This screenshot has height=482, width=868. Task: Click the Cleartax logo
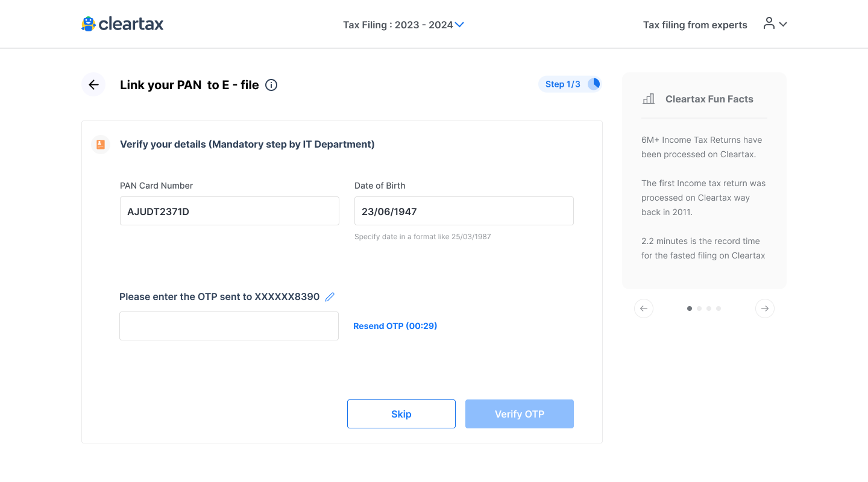click(x=122, y=24)
